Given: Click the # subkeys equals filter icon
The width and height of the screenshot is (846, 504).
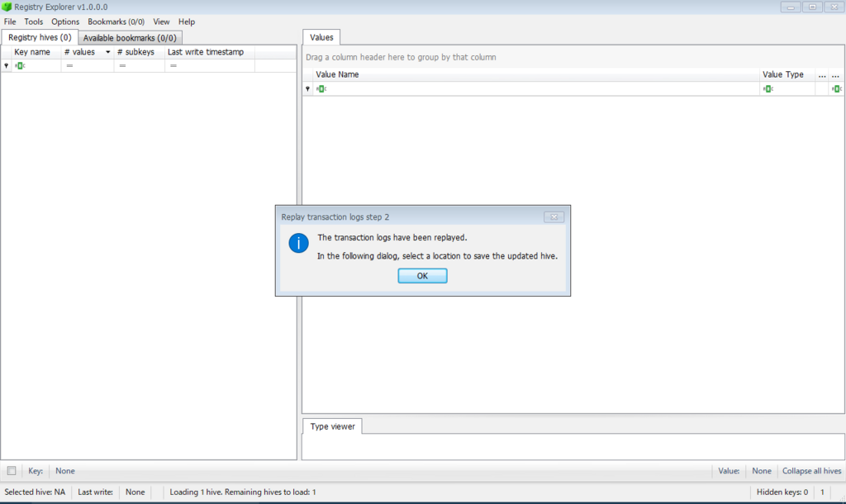Looking at the screenshot, I should 122,65.
